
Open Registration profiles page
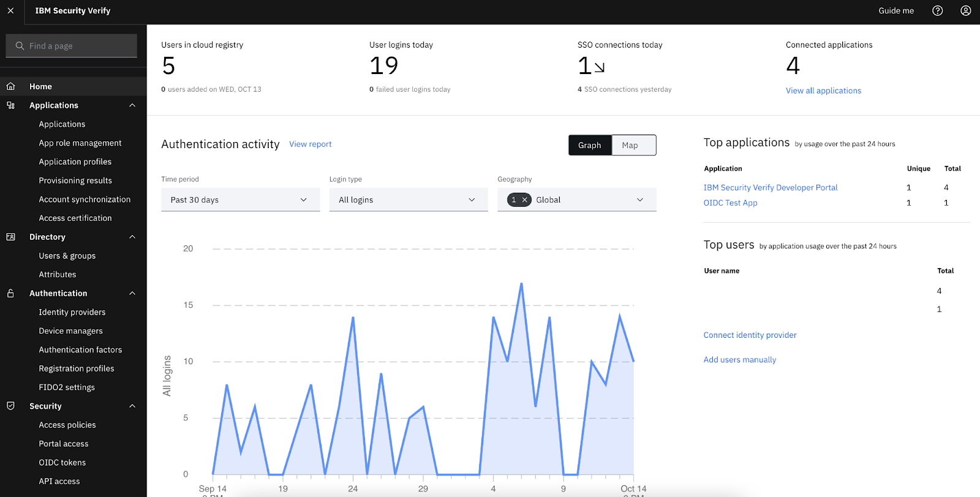click(x=77, y=368)
